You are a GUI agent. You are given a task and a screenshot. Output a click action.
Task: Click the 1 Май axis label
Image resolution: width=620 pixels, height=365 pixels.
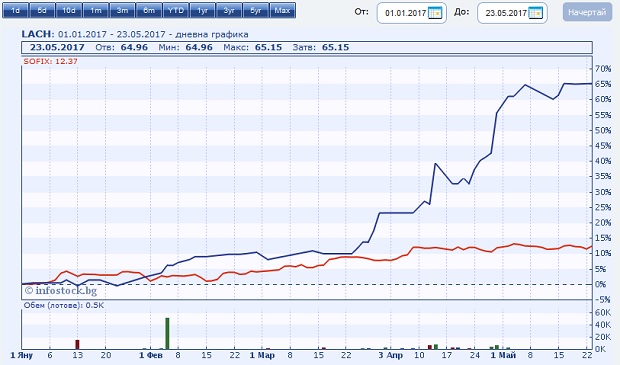[503, 356]
